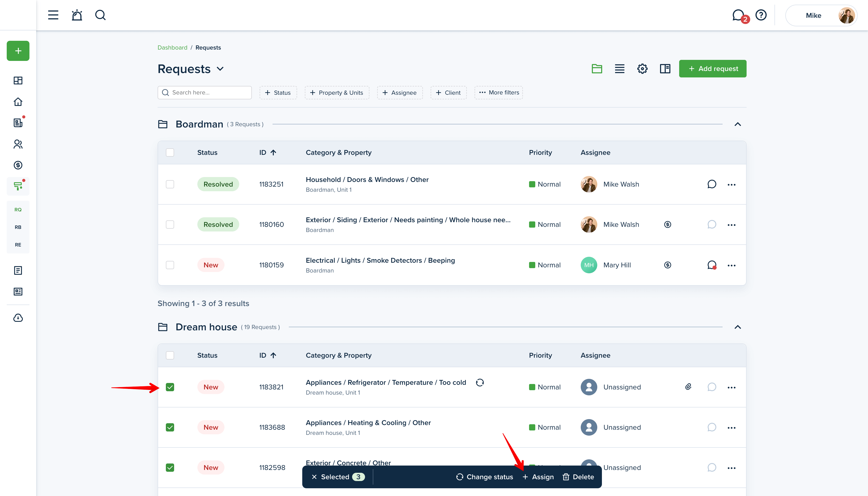Check the Dream house select-all header checkbox
Viewport: 868px width, 496px height.
click(170, 355)
